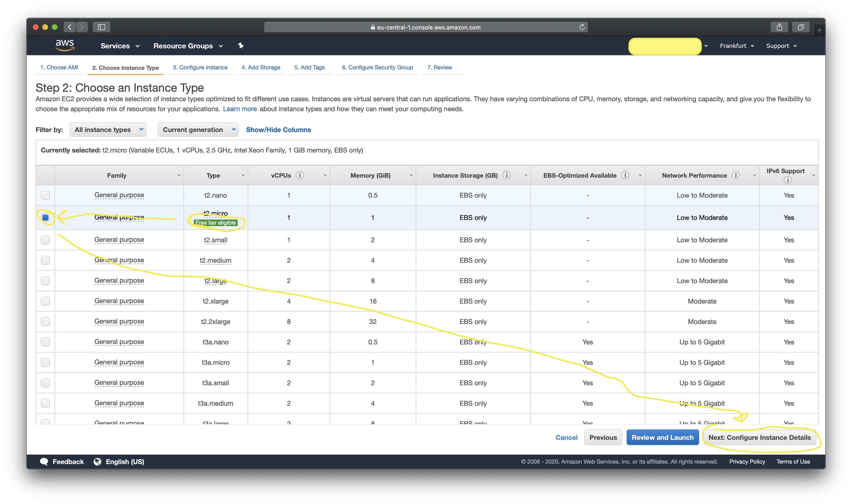Screen dimensions: 852x504
Task: Click General purpose link in t2.xlarge row
Action: point(119,301)
